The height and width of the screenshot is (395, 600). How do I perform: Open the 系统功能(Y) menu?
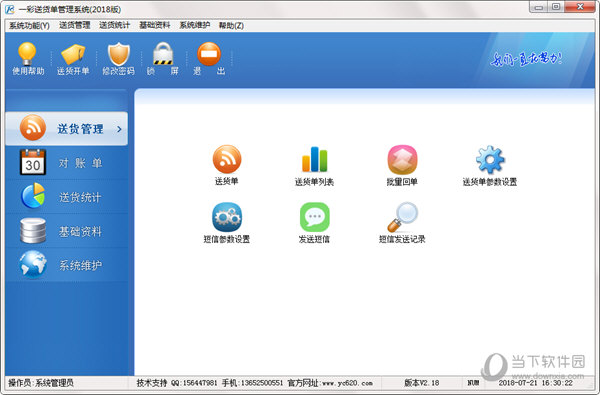(29, 26)
